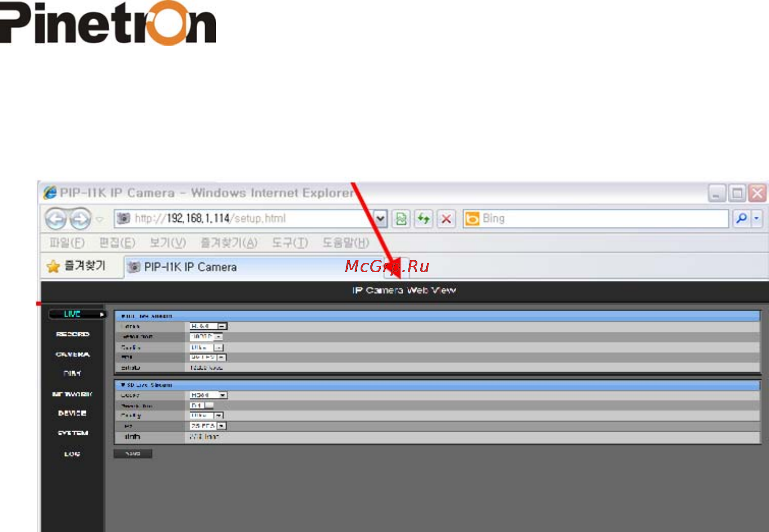Open the LOG sidebar section
769x532 pixels.
pyautogui.click(x=72, y=454)
